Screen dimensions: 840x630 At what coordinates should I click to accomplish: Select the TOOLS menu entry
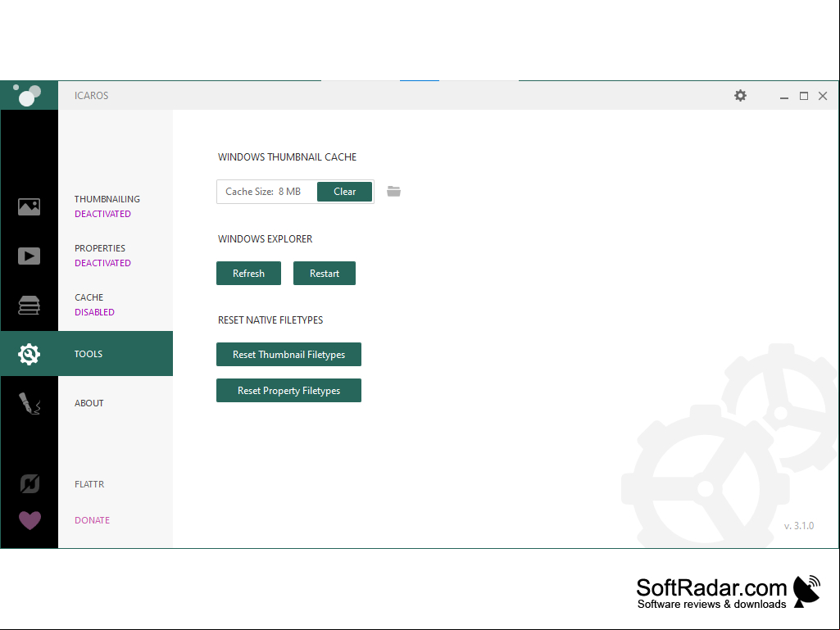(89, 354)
